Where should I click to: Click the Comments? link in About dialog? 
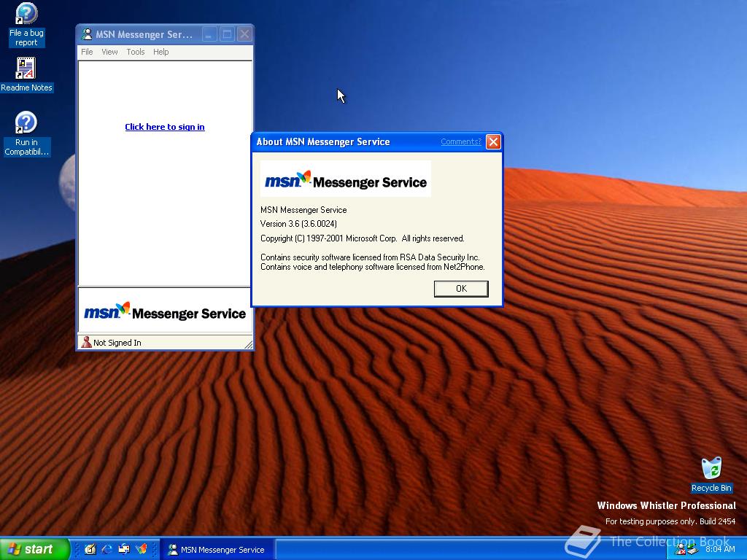coord(461,141)
